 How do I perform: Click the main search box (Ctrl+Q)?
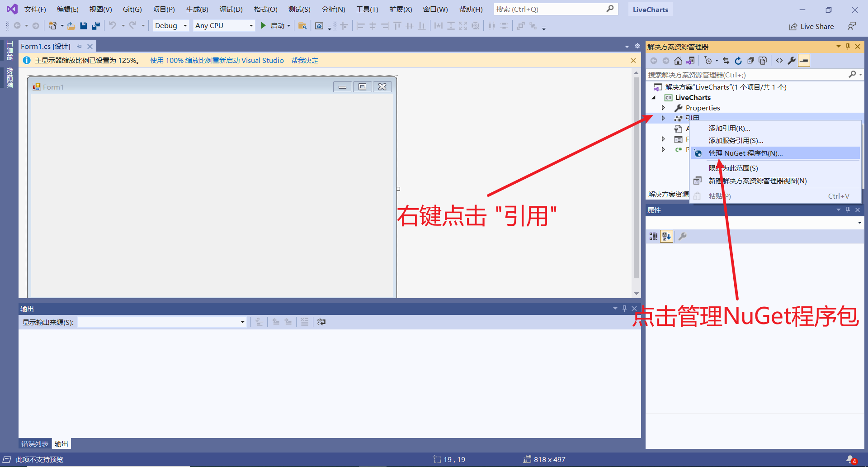point(556,9)
